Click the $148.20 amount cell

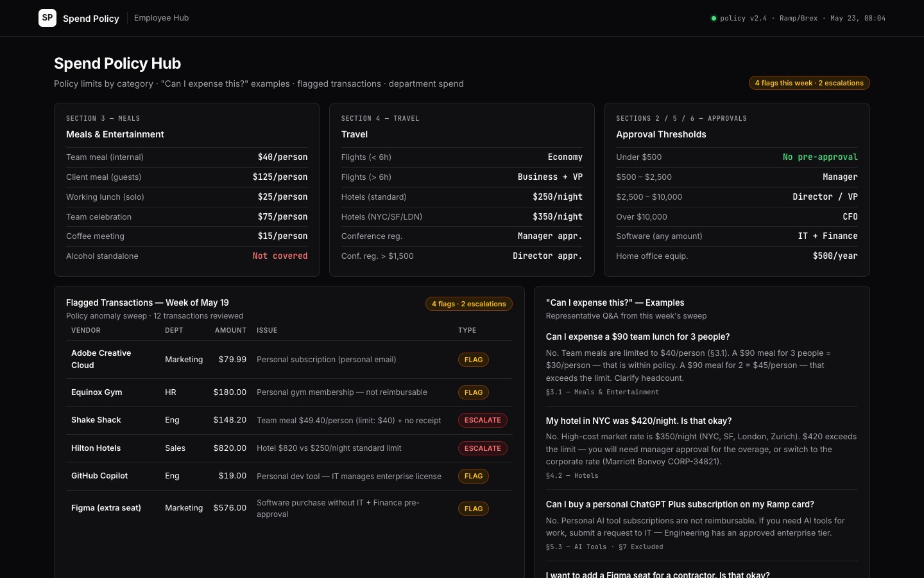coord(230,420)
